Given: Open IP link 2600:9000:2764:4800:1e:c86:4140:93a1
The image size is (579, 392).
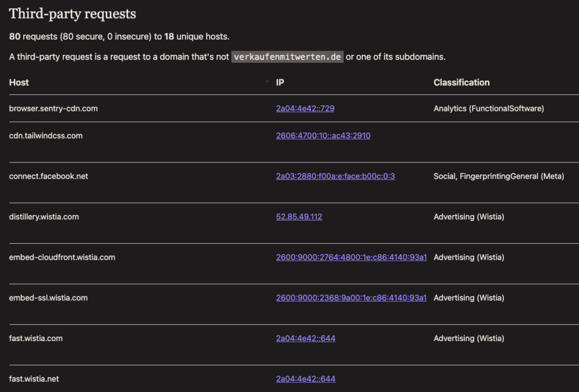Looking at the screenshot, I should point(351,257).
